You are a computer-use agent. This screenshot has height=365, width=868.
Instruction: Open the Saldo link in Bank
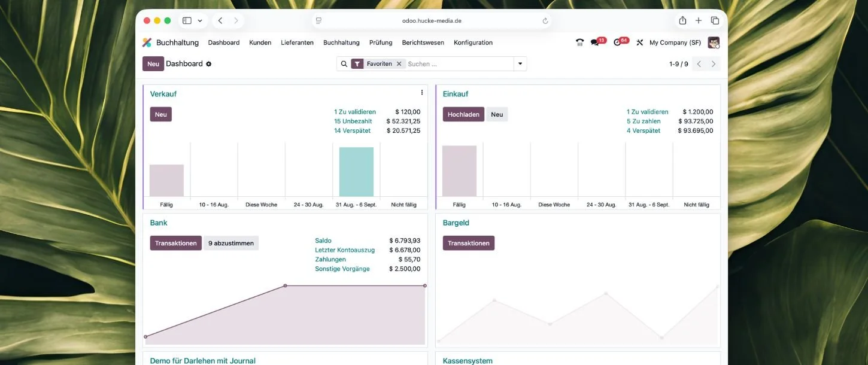[323, 241]
